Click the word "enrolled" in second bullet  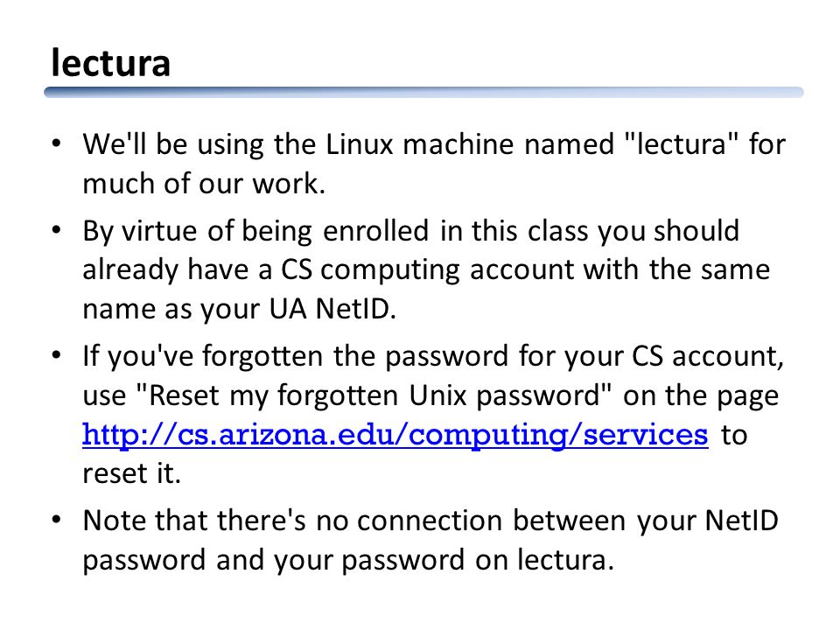click(x=375, y=231)
